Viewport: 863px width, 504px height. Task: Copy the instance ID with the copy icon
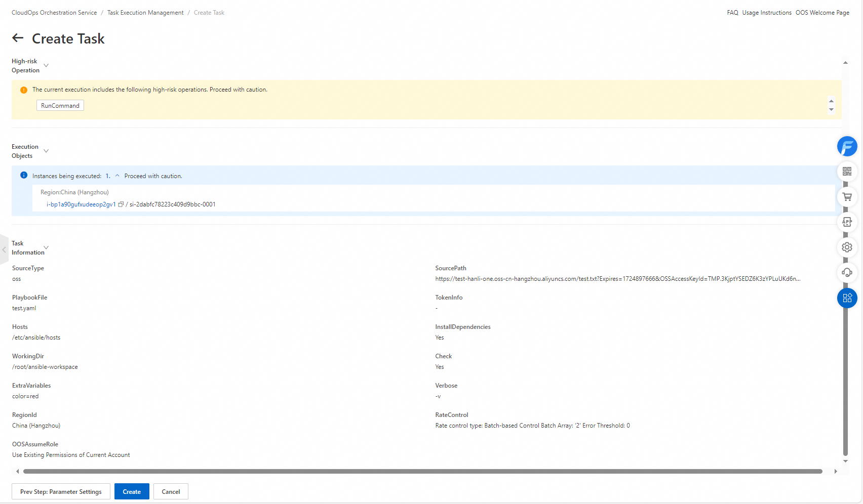[121, 204]
